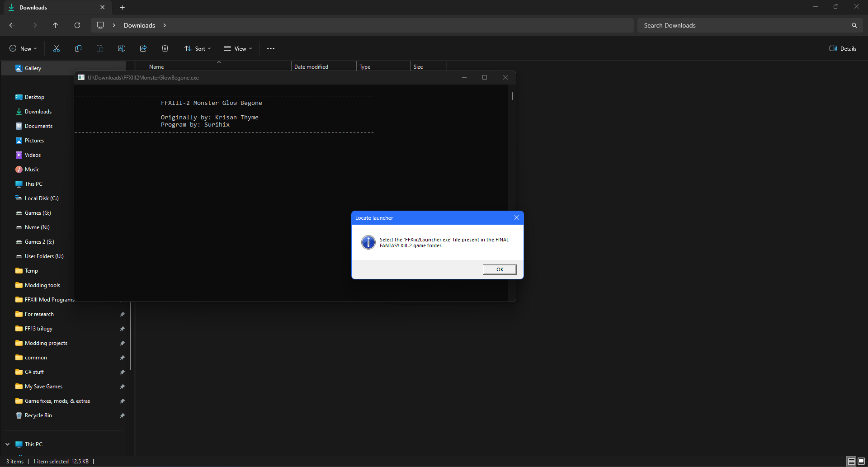Go back with the Back arrow
This screenshot has width=868, height=467.
(12, 25)
